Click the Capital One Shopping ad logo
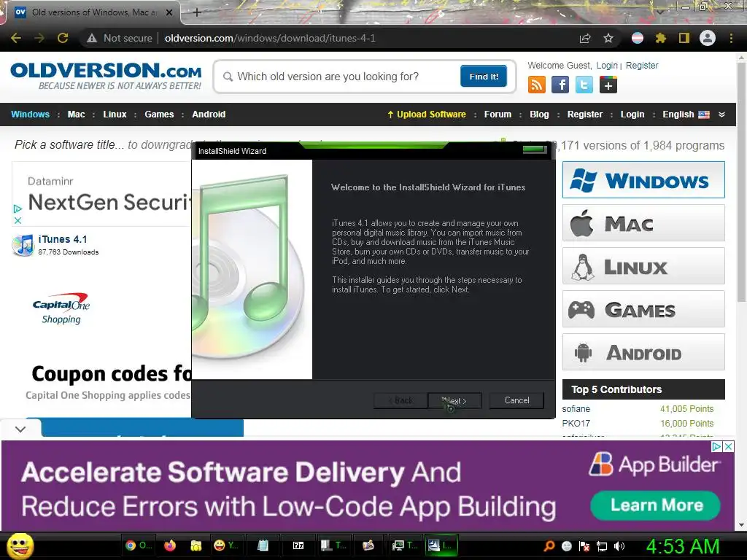 coord(61,308)
